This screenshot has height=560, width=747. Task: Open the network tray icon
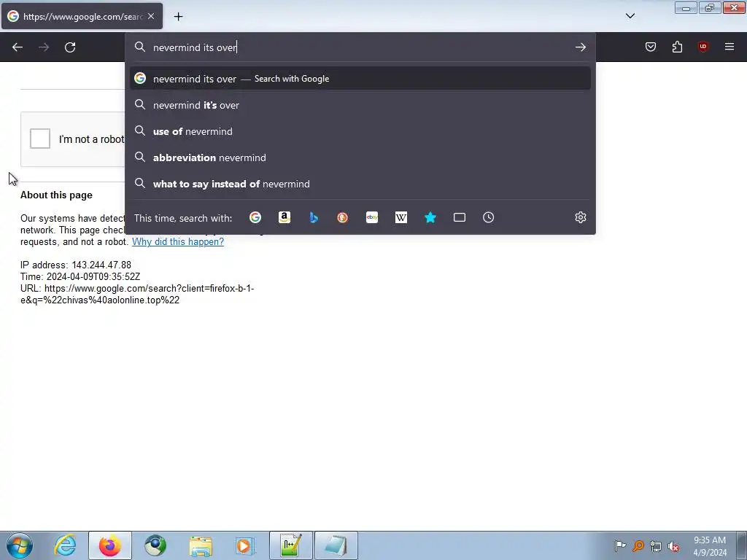pyautogui.click(x=656, y=546)
